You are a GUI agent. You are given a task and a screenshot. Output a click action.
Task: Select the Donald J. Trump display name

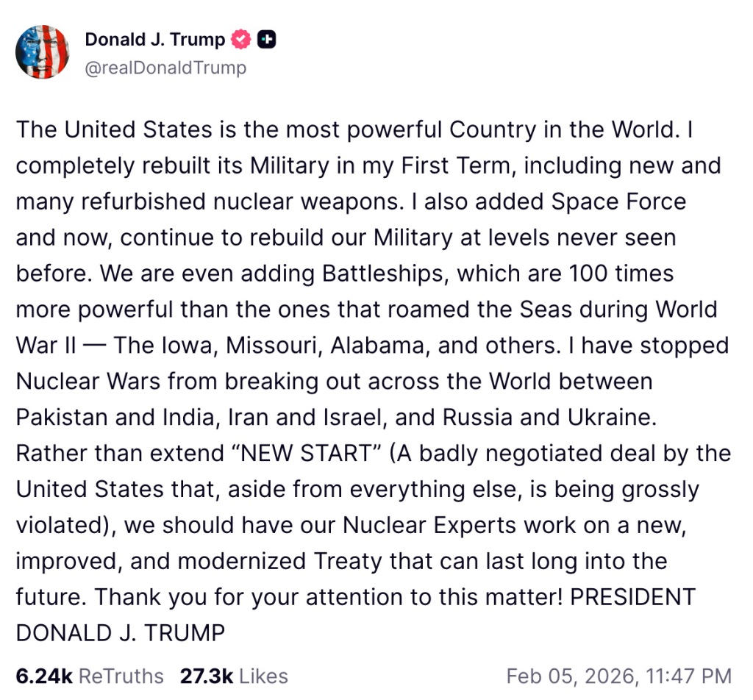point(153,40)
